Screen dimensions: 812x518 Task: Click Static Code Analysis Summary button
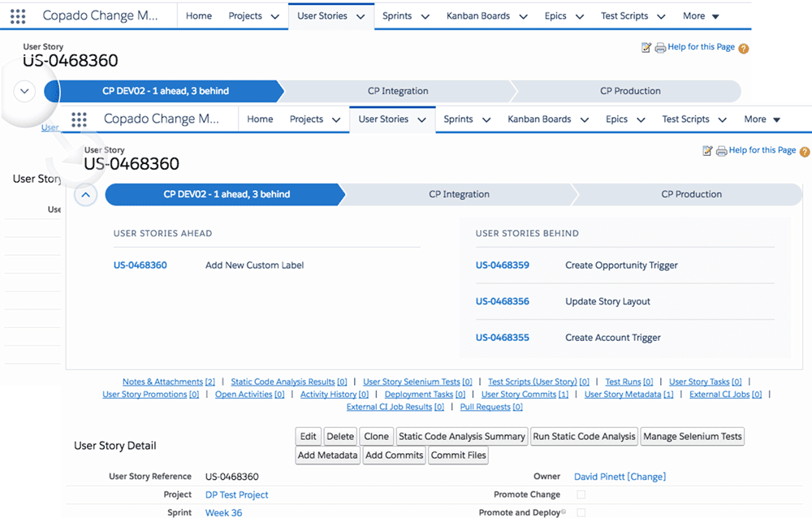[462, 437]
